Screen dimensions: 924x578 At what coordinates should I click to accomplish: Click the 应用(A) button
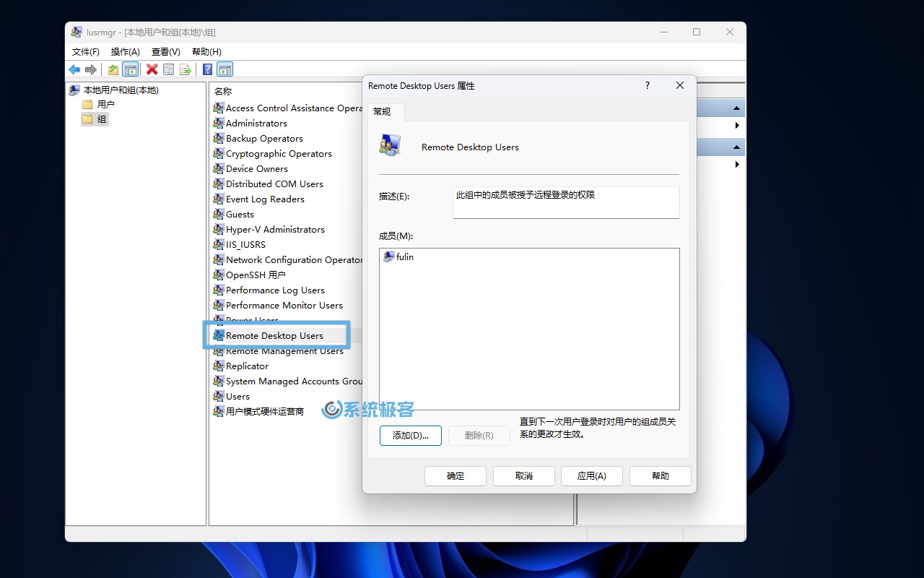pos(592,475)
